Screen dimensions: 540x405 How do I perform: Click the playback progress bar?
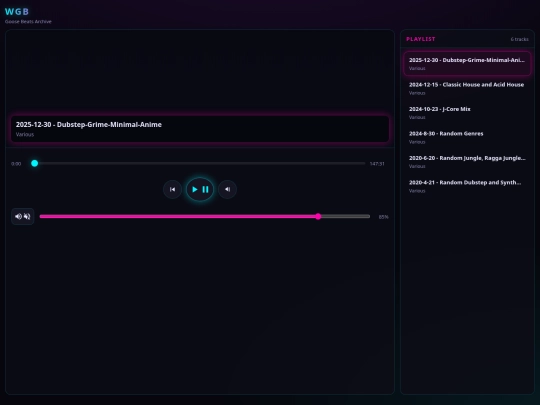[x=198, y=164]
